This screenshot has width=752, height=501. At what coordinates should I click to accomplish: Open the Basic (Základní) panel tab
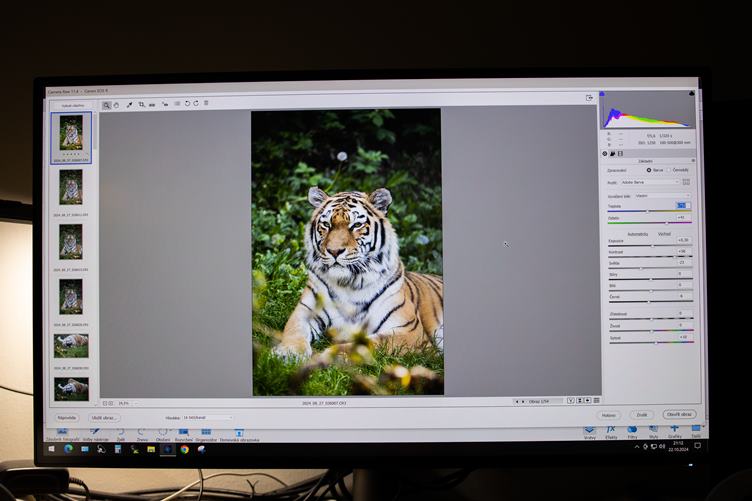pos(605,154)
